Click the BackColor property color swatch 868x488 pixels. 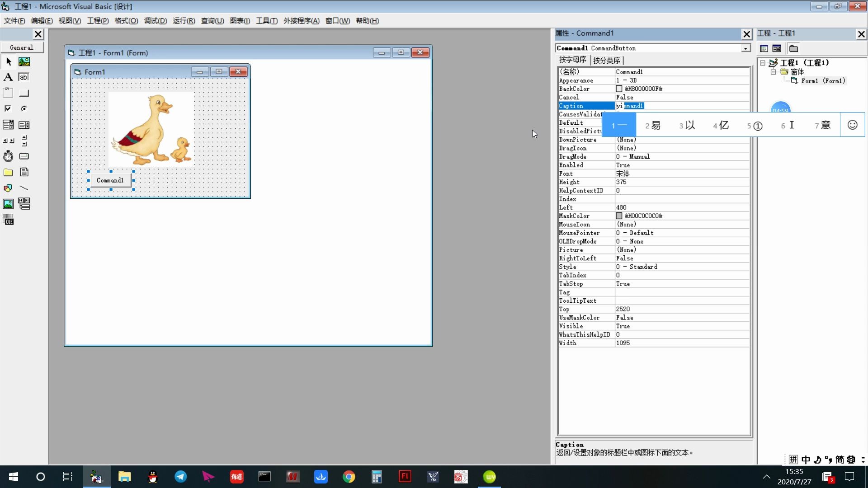[619, 89]
